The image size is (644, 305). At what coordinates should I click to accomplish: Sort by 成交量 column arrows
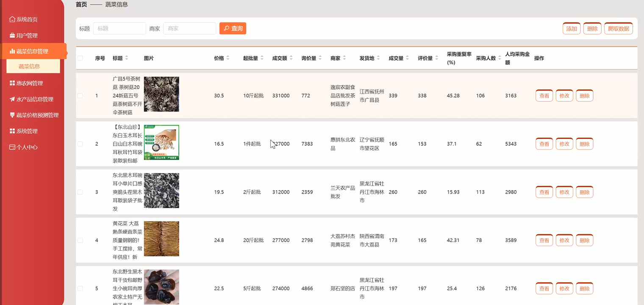point(408,58)
